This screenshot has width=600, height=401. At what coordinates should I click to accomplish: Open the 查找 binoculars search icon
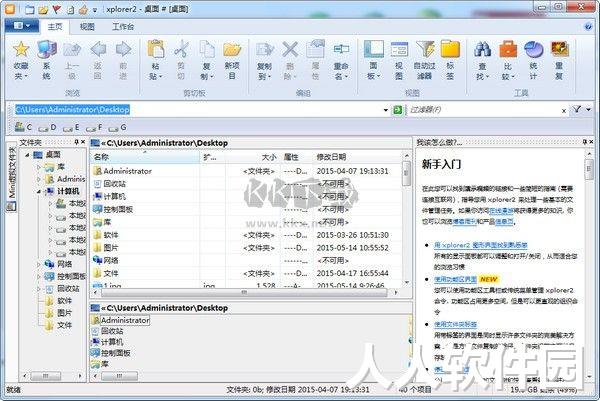483,50
